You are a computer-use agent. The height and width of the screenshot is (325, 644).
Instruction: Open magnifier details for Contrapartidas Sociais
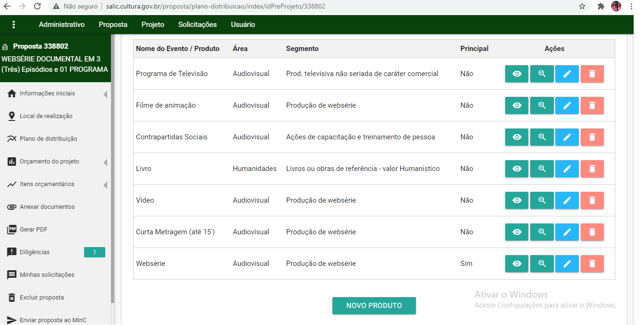coord(542,137)
